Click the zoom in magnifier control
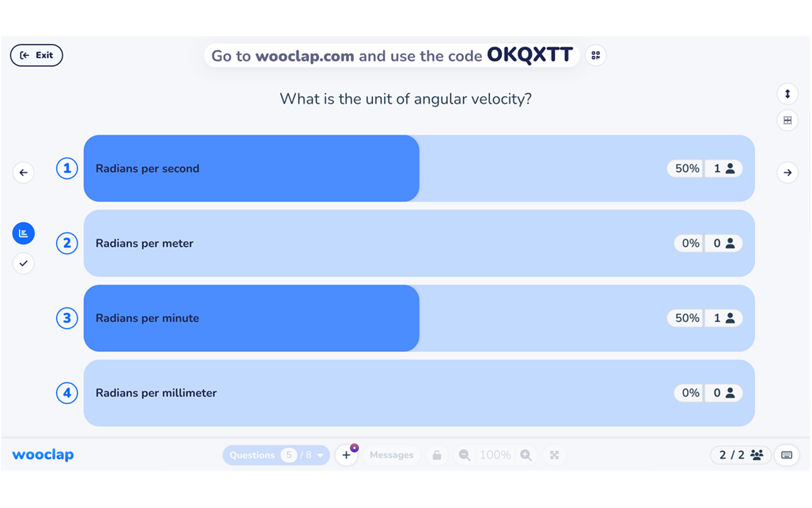The image size is (812, 508). [x=527, y=455]
